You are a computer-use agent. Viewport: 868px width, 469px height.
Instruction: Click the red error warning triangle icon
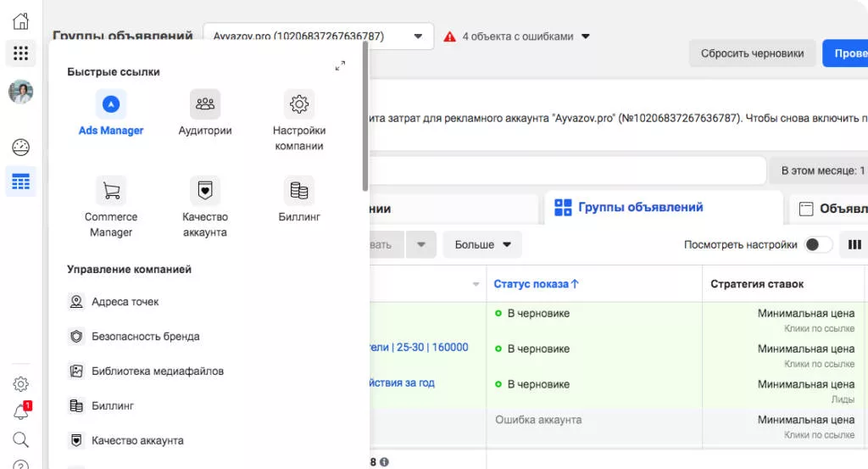click(x=449, y=36)
